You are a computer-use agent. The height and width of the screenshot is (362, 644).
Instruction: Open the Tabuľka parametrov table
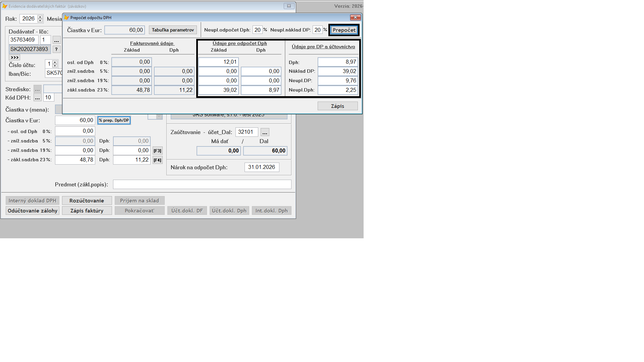[173, 30]
